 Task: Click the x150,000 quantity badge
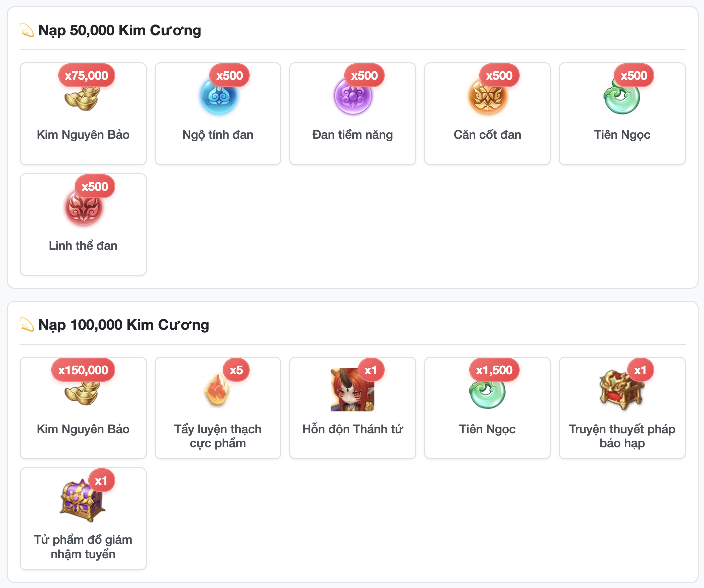[83, 370]
